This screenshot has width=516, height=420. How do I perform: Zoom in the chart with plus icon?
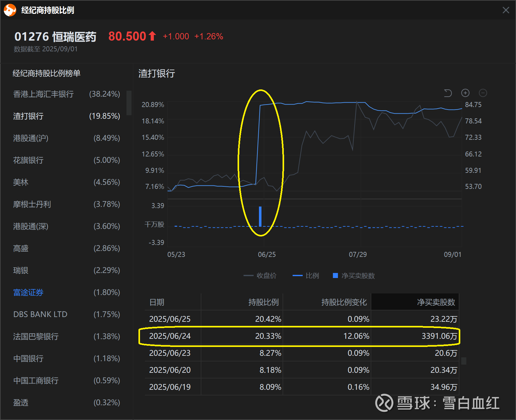[465, 93]
